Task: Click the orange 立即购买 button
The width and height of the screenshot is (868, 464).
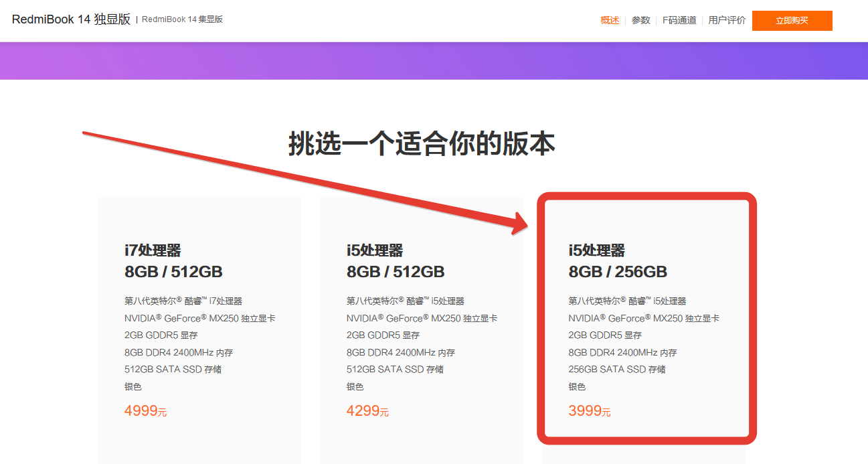Action: pos(792,21)
